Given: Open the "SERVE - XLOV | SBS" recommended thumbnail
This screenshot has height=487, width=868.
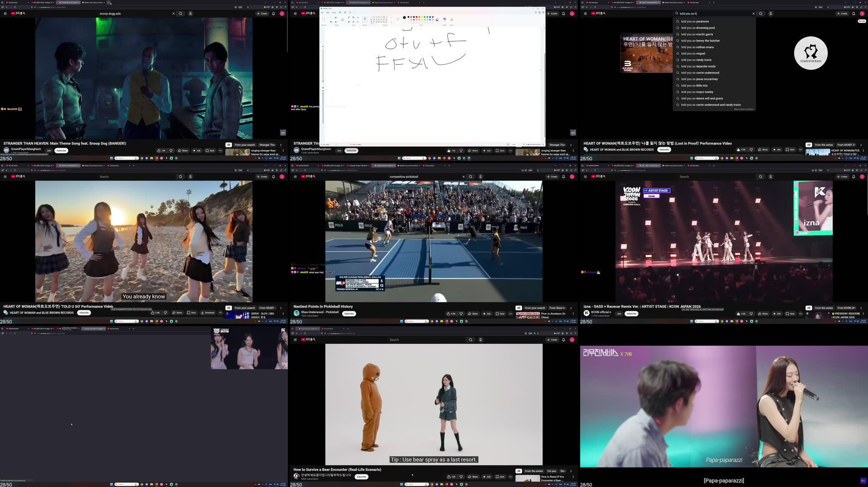Looking at the screenshot, I should (237, 315).
